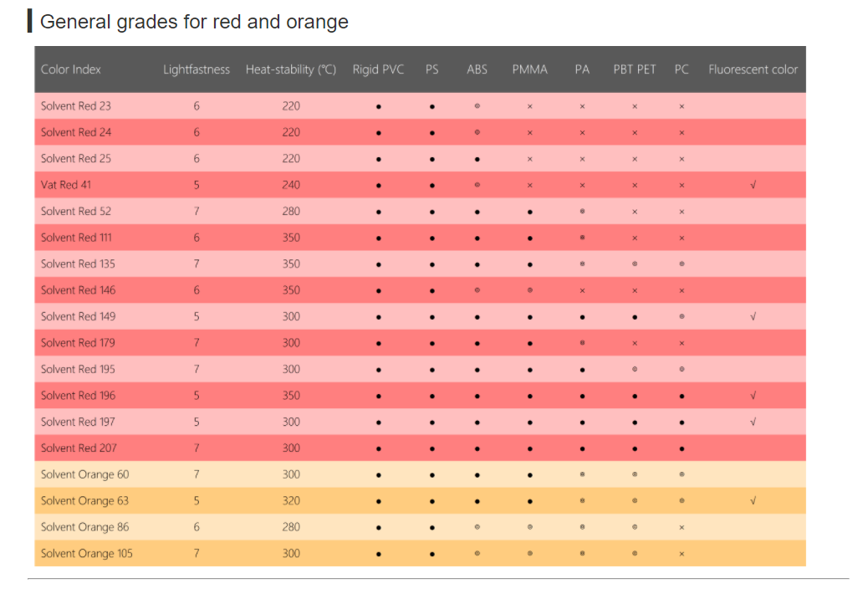
Task: Click the Lightfastness column header
Action: [x=196, y=69]
